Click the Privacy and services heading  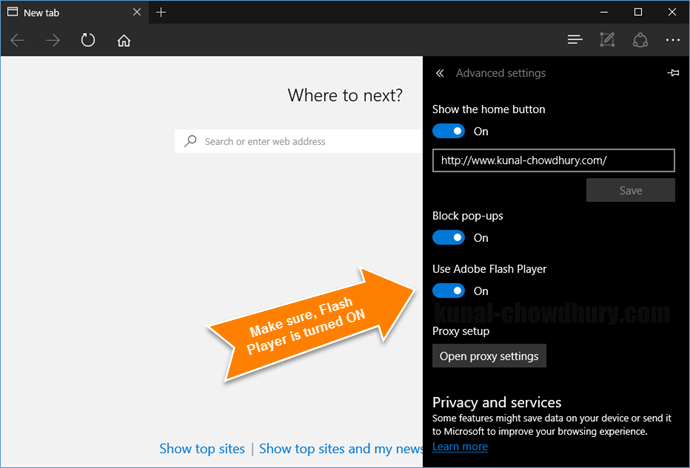coord(496,402)
